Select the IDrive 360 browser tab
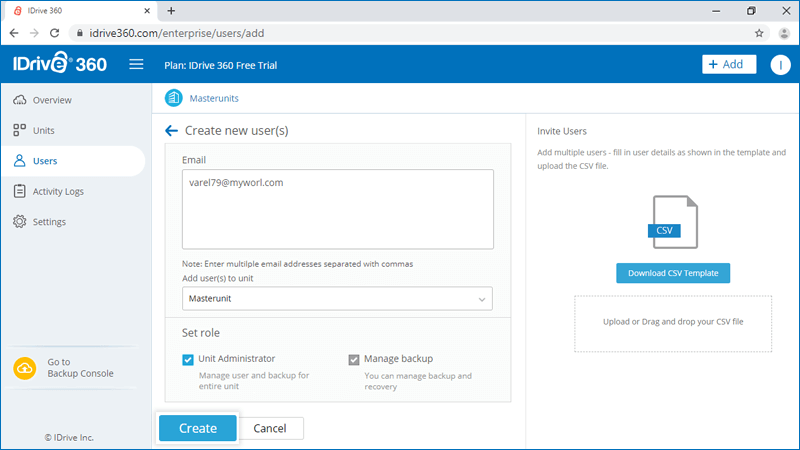This screenshot has height=450, width=800. (82, 11)
